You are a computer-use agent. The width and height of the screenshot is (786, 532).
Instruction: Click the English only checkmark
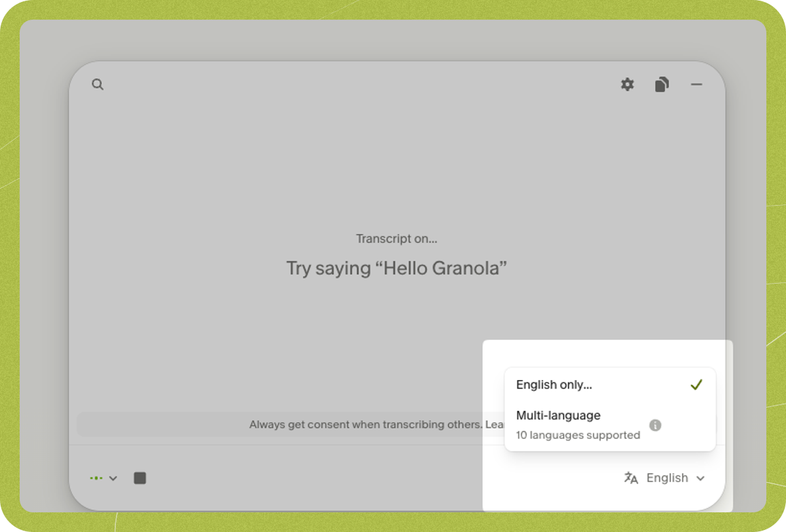pos(696,385)
